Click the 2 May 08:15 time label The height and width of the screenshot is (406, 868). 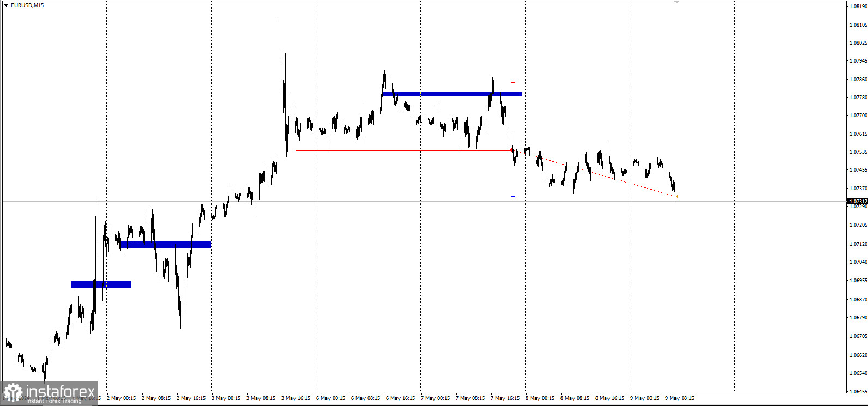156,398
